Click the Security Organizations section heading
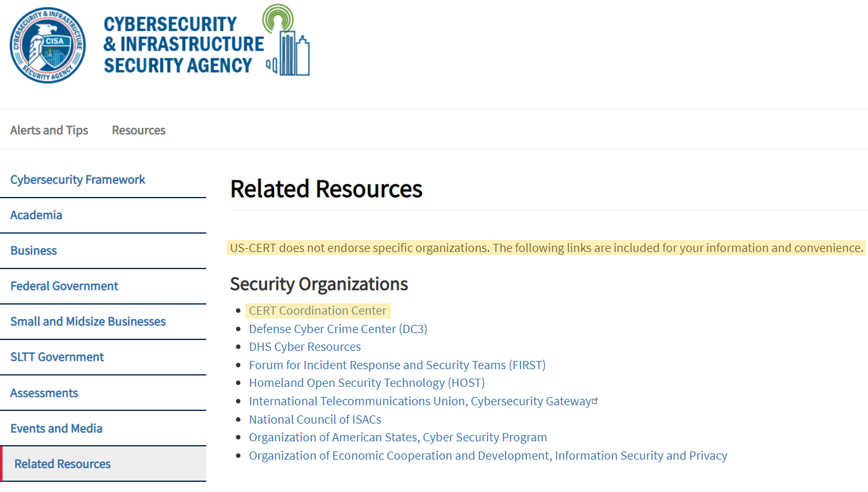 319,284
